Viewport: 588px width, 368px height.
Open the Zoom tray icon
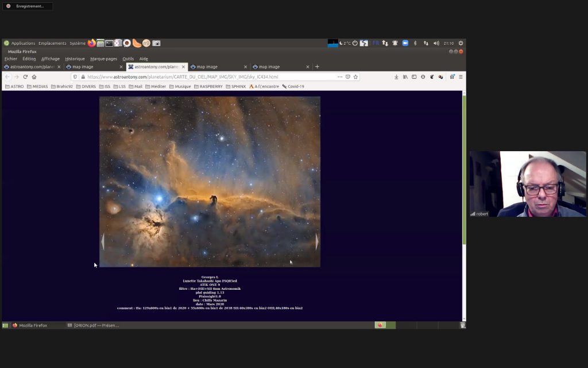(405, 43)
